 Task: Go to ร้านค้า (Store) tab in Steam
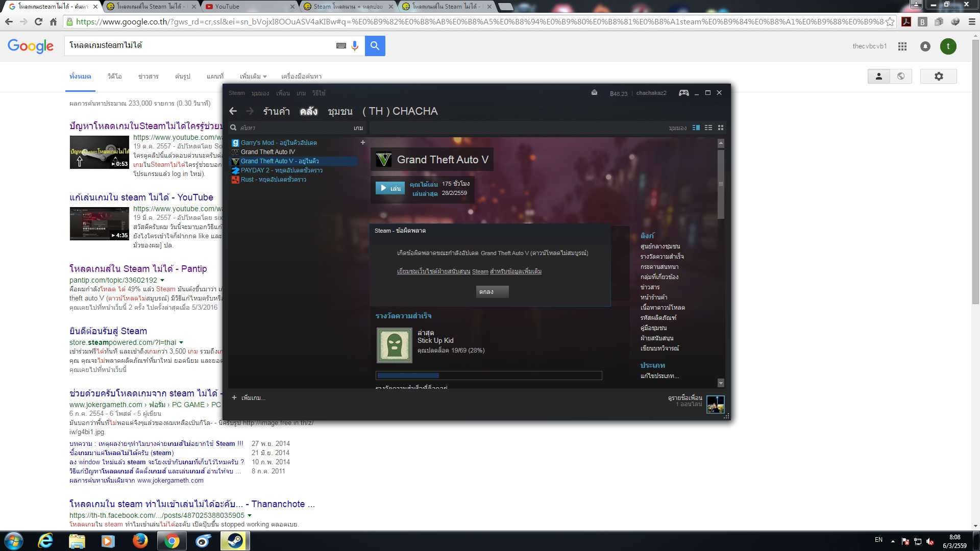pos(276,111)
